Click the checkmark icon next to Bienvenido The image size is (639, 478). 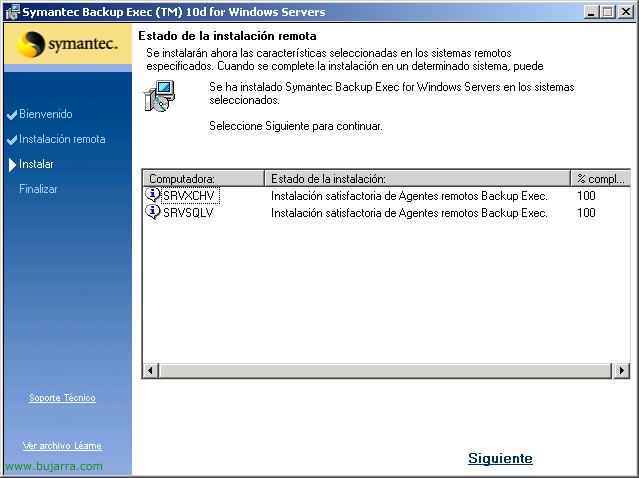click(x=12, y=115)
